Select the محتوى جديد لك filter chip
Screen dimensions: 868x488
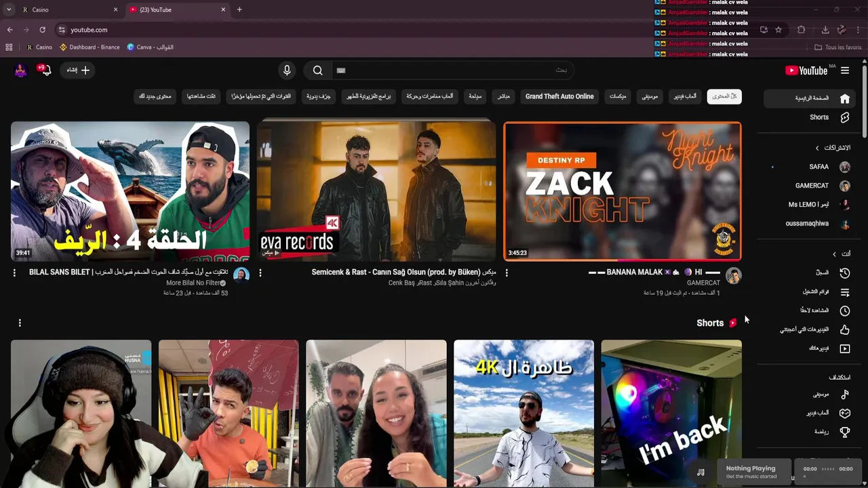[x=155, y=96]
